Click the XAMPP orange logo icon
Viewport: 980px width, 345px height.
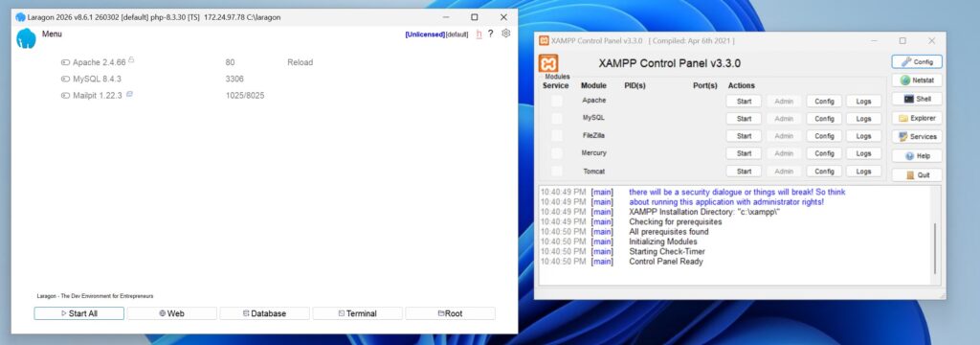(x=548, y=63)
